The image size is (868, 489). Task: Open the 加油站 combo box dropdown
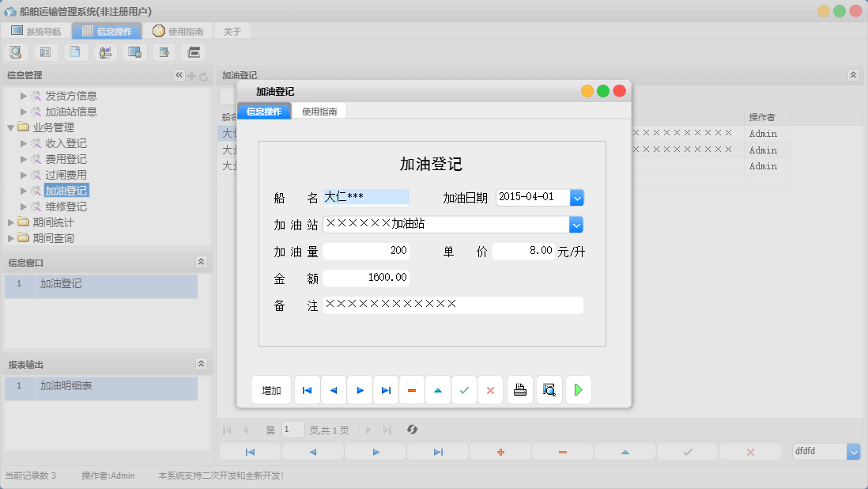[577, 224]
